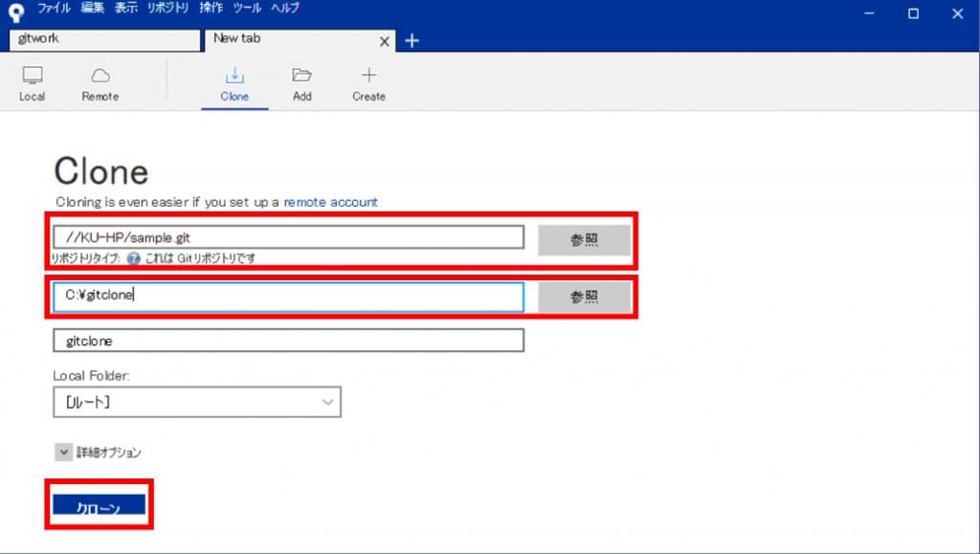Click the gitclone bookmark name field
Viewport: 980px width, 554px height.
(x=287, y=341)
